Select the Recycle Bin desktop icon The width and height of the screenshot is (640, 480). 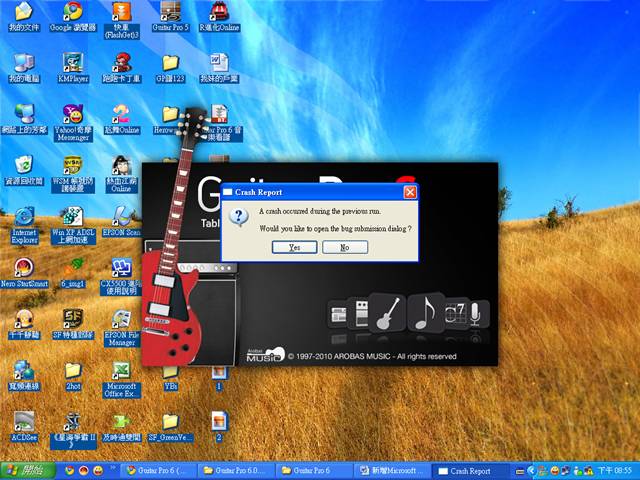[x=24, y=171]
